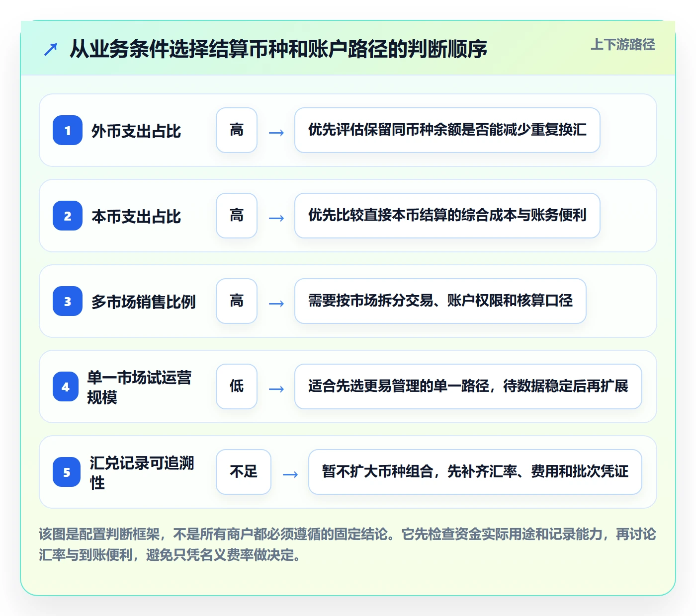Select the title 从业务条件选择结算币种和账户路径的判断顺序
Screen dimensions: 696x616
coord(278,49)
